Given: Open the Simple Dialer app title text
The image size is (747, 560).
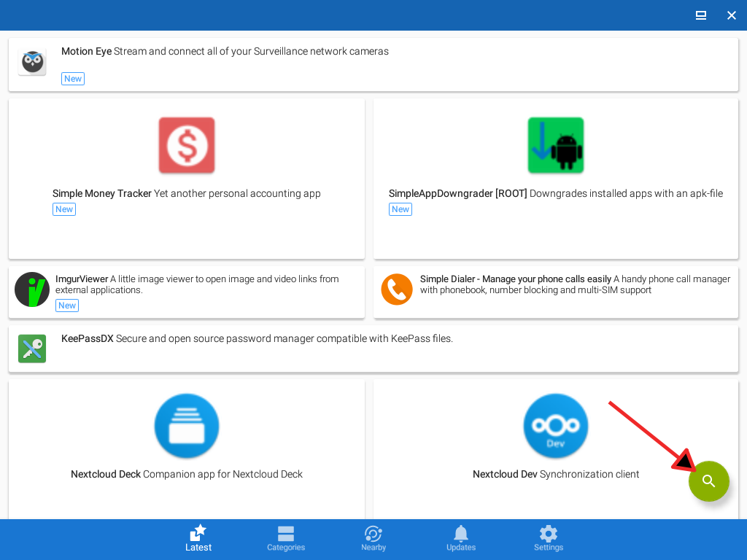Looking at the screenshot, I should coord(515,279).
